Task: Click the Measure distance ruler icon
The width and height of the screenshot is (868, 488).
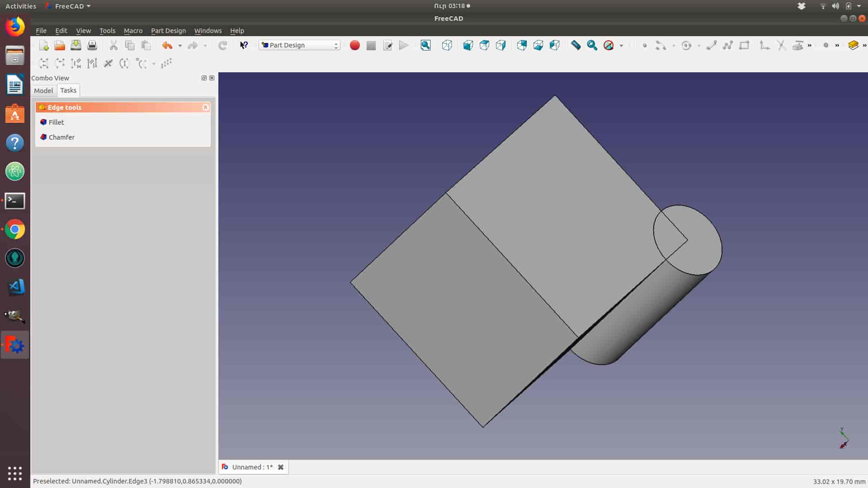Action: coord(576,45)
